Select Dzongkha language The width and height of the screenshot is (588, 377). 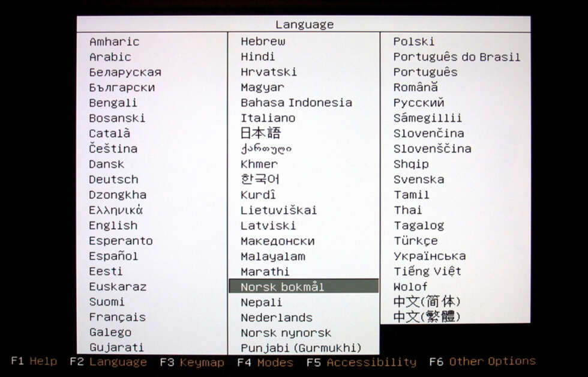[118, 195]
